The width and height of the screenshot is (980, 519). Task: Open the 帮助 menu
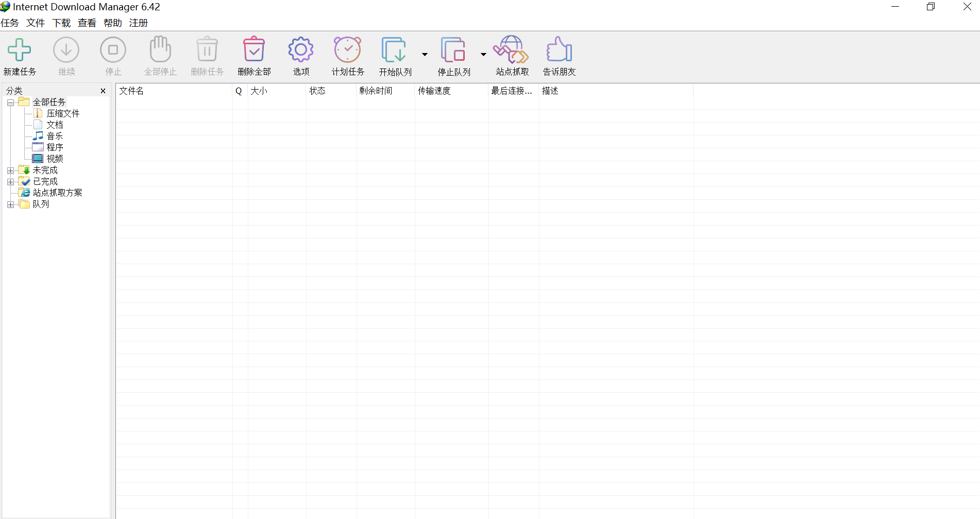pyautogui.click(x=112, y=23)
